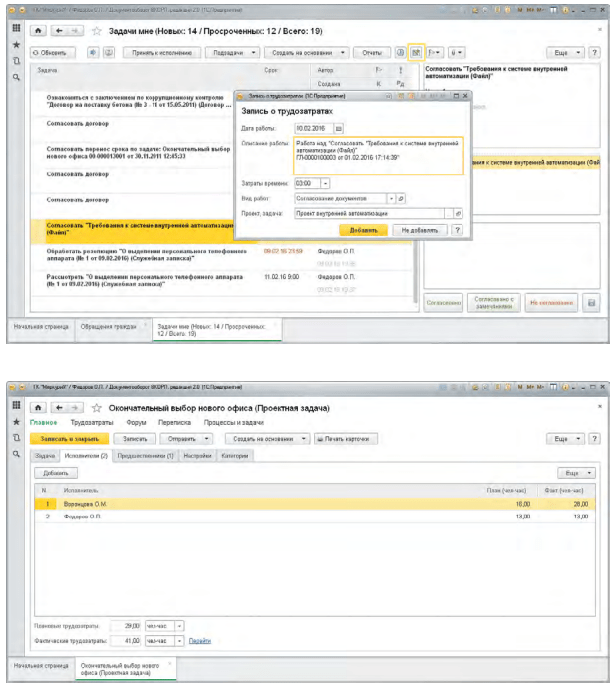Image resolution: width=616 pixels, height=690 pixels.
Task: Open sections grid menu in the tasks window
Action: 16,28
